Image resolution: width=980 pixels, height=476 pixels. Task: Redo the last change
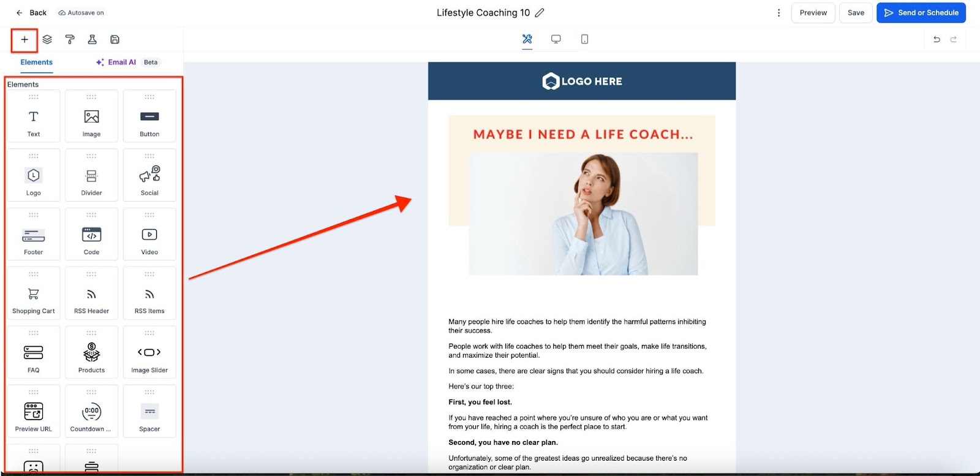953,39
